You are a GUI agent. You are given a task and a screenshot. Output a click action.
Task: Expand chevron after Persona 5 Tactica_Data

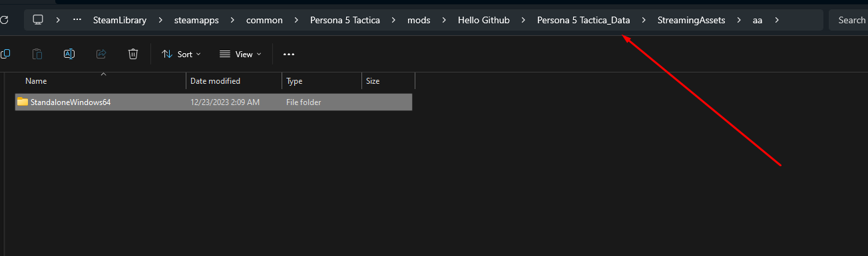pos(644,20)
